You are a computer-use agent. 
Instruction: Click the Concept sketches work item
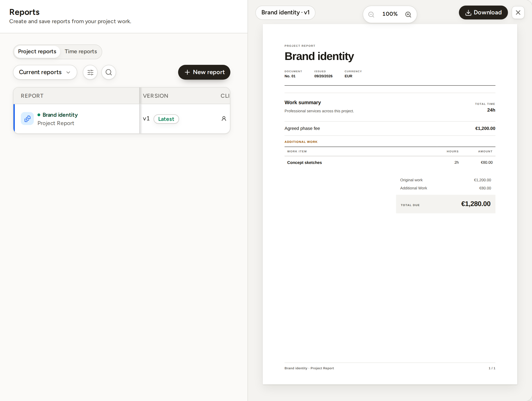(304, 163)
